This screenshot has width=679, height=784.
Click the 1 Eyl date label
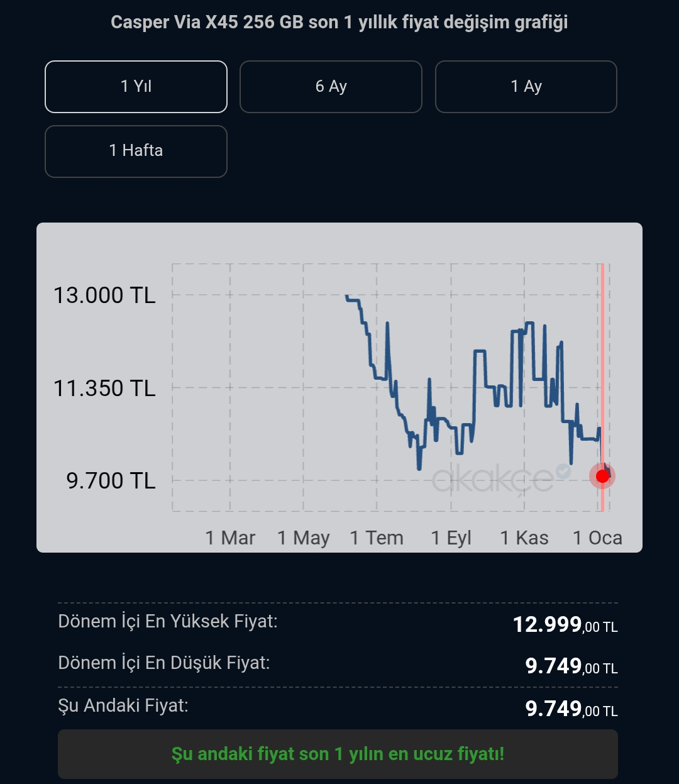point(451,538)
